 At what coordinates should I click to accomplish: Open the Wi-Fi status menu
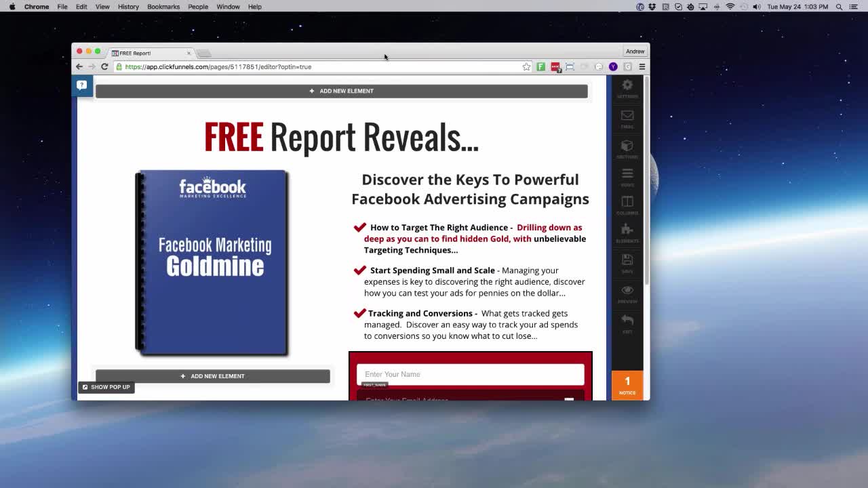pos(730,7)
